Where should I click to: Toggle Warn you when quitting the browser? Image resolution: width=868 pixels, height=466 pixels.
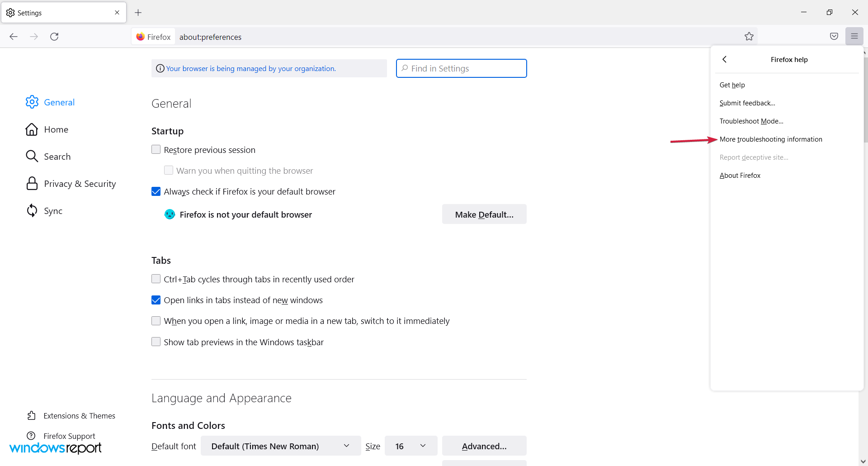[169, 171]
